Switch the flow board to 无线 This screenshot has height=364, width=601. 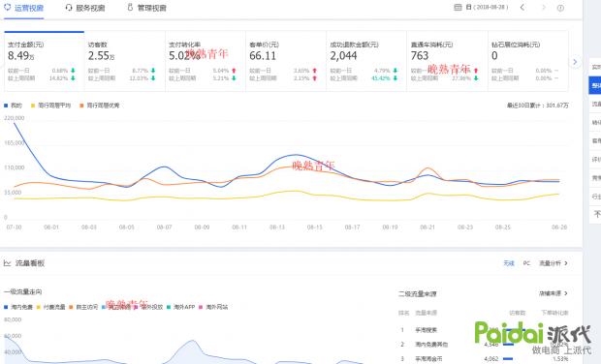tap(509, 263)
